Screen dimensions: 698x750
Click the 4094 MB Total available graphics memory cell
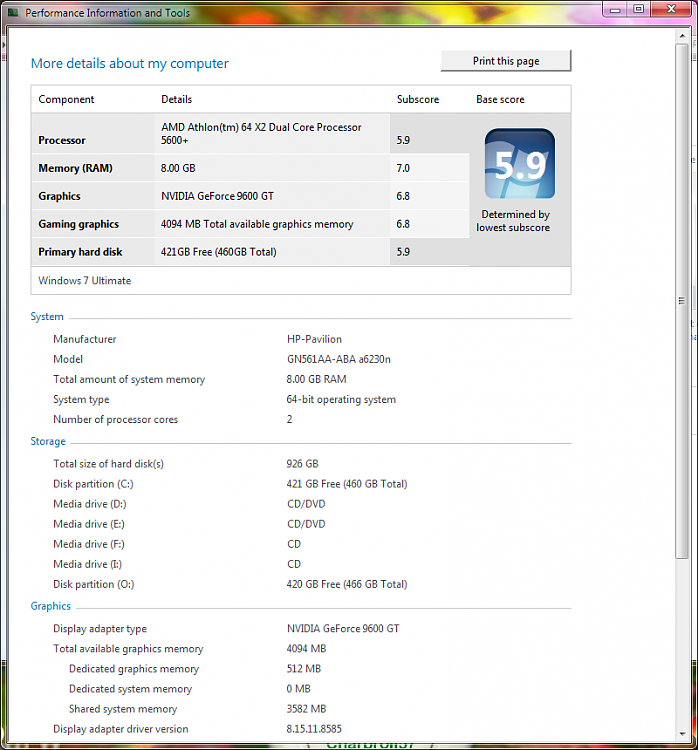[x=257, y=224]
